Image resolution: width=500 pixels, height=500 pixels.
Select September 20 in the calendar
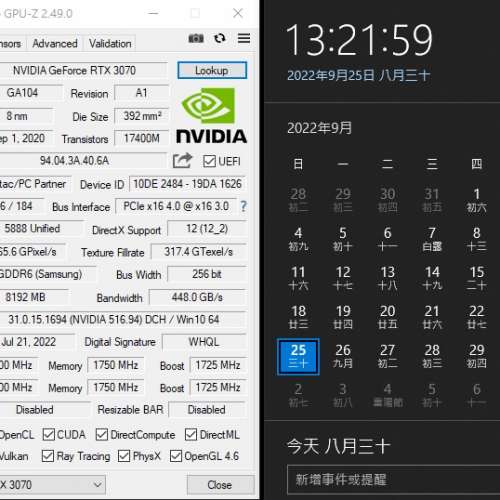click(387, 317)
